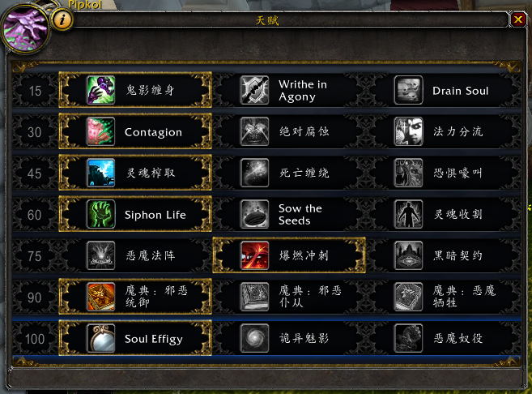
Task: Select the Siphon Life green hand icon
Action: (100, 214)
